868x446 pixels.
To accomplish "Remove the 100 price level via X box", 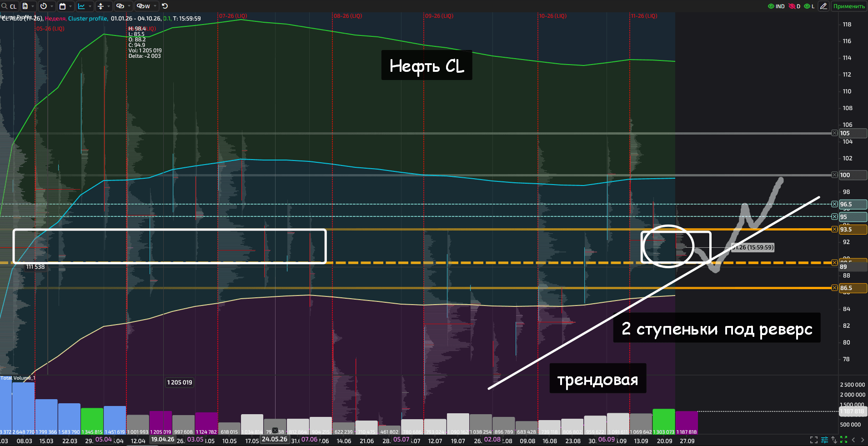I will pyautogui.click(x=834, y=175).
